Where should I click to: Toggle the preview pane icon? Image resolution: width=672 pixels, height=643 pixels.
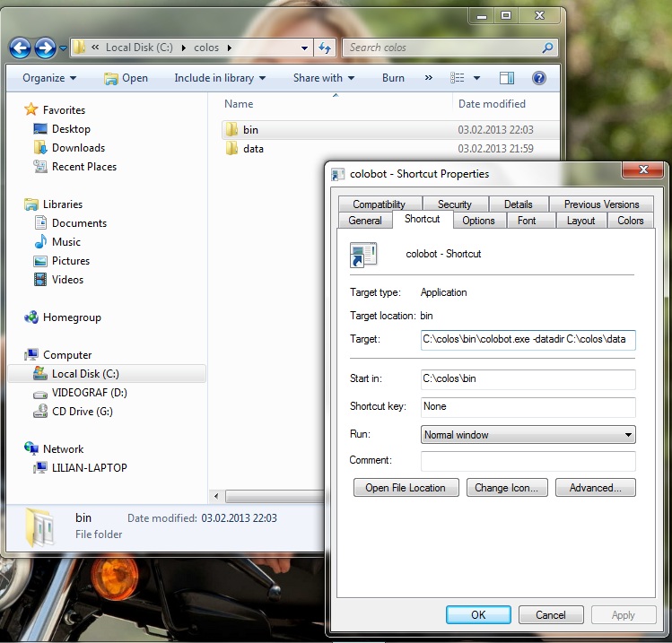pos(507,78)
